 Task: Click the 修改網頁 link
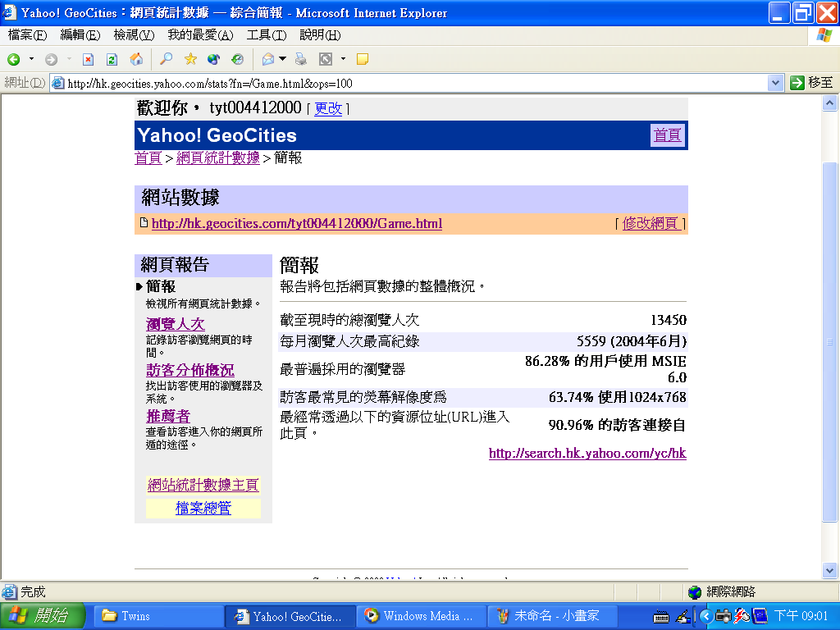[x=651, y=223]
